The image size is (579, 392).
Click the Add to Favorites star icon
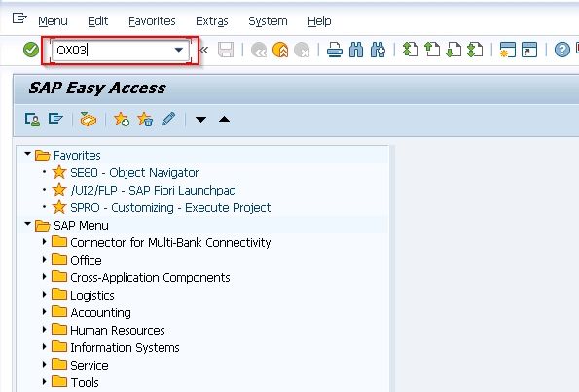[122, 120]
